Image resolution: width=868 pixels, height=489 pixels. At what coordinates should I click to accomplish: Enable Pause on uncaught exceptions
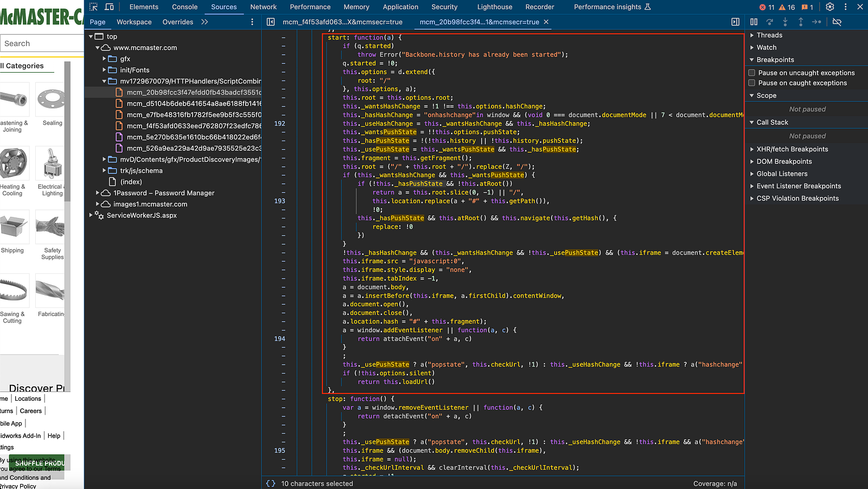click(x=752, y=73)
